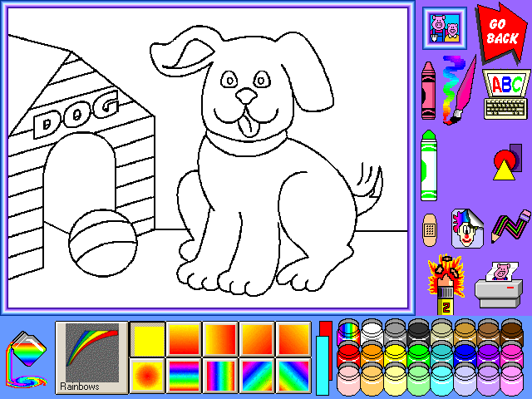Viewport: 532px width, 399px height.
Task: Open the clown sticker tool
Action: [x=467, y=228]
